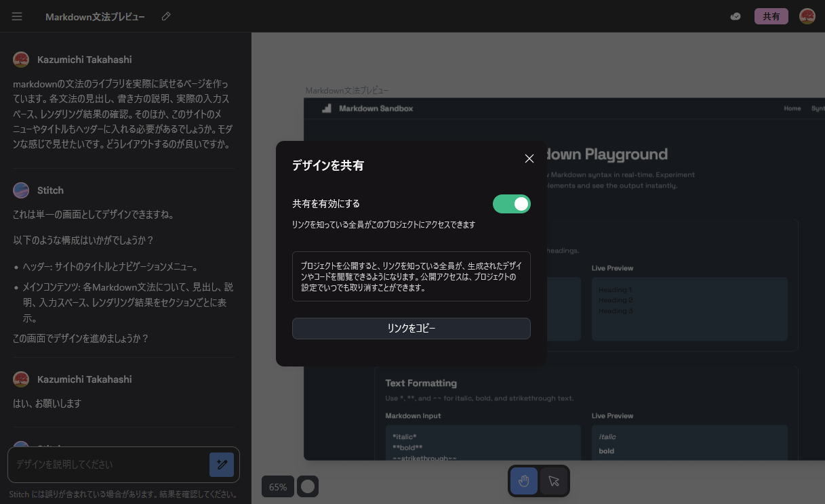Select the arrow pointer tool
The width and height of the screenshot is (825, 504).
coord(554,481)
